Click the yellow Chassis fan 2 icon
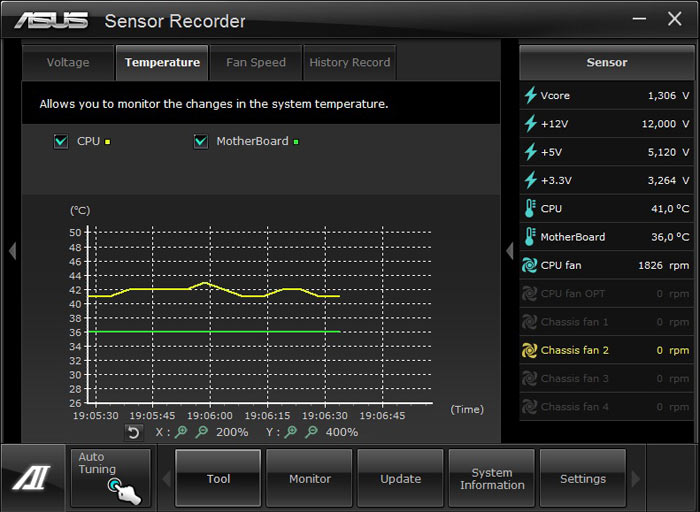Screen dimensions: 700x512 (x=529, y=350)
